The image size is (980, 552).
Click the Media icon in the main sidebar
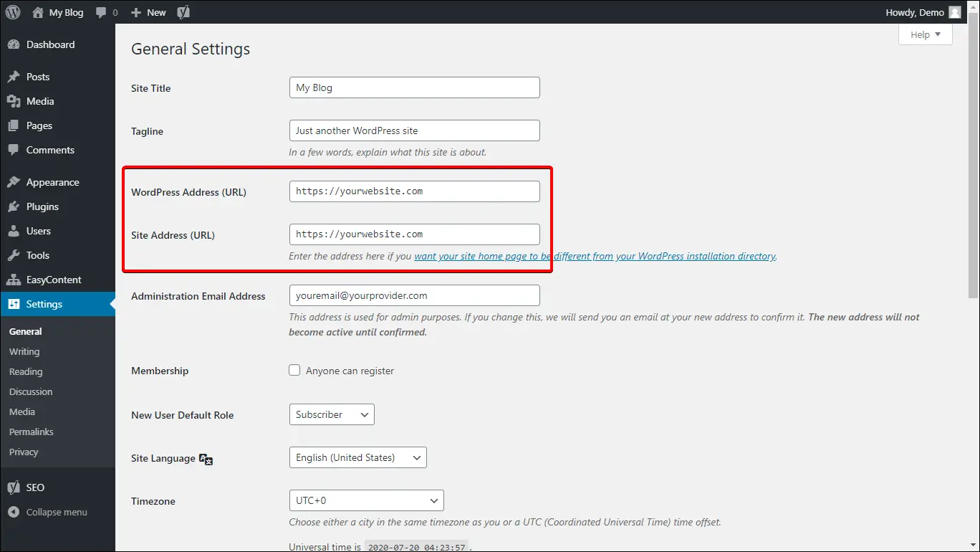click(14, 101)
